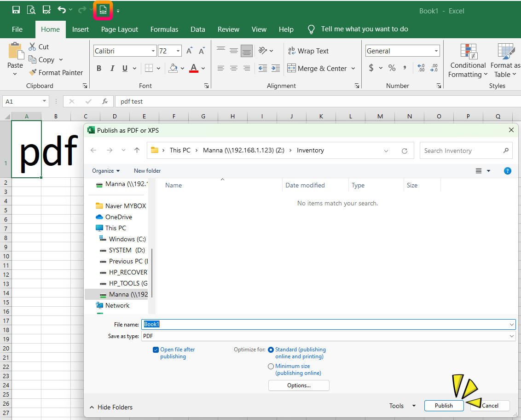Switch to the Data tab

pos(198,29)
